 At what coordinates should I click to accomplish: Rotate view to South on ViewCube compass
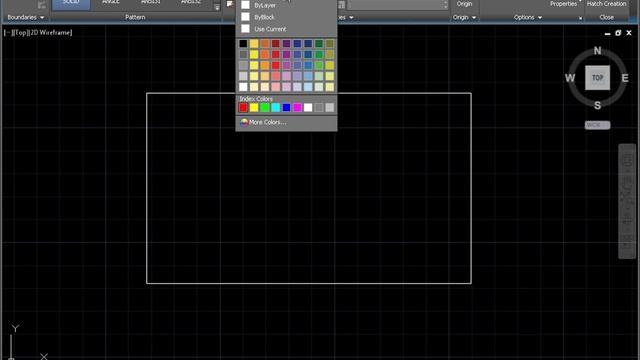coord(598,105)
